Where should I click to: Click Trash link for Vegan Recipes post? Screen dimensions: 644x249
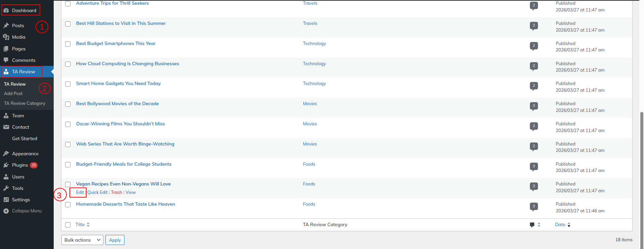tap(116, 192)
